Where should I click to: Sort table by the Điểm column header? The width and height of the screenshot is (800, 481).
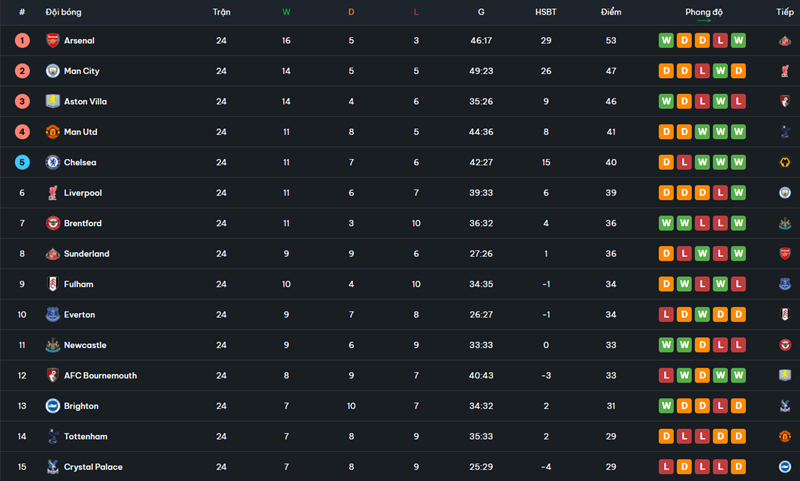pyautogui.click(x=611, y=12)
